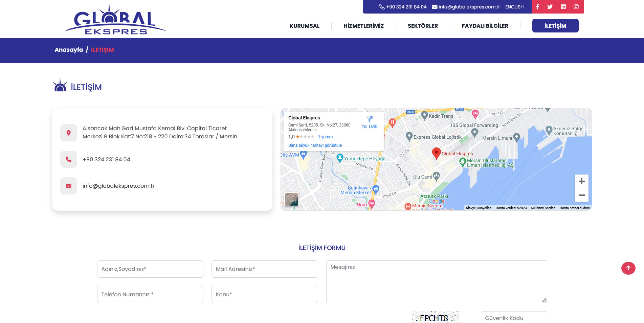Click the top bar phone number
Image resolution: width=644 pixels, height=323 pixels.
[x=406, y=7]
